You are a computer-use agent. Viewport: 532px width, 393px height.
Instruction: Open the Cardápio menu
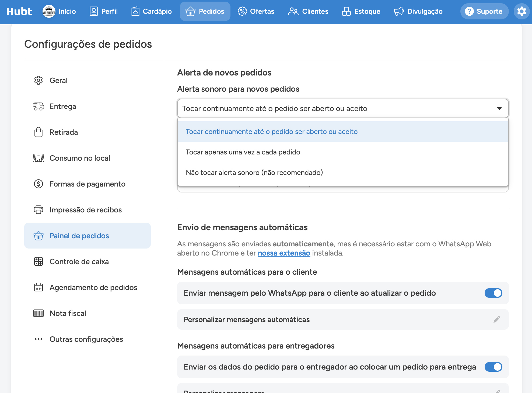(x=151, y=11)
